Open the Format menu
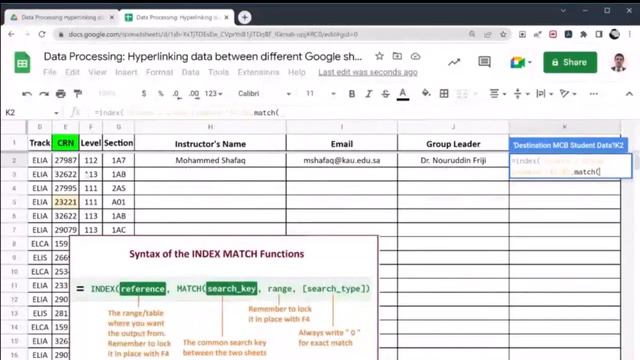Screen dimensions: 640x360 pos(159,72)
